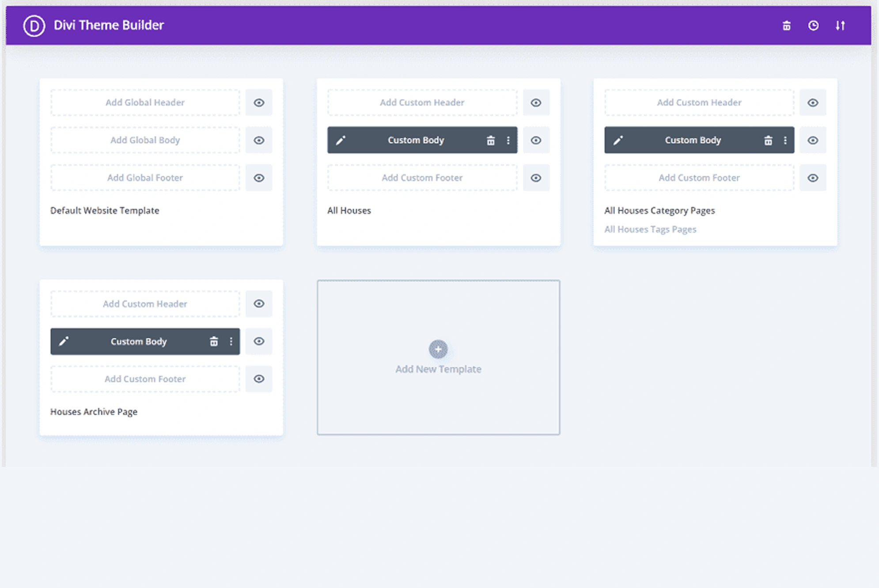
Task: Add Custom Footer to All Houses
Action: click(422, 178)
